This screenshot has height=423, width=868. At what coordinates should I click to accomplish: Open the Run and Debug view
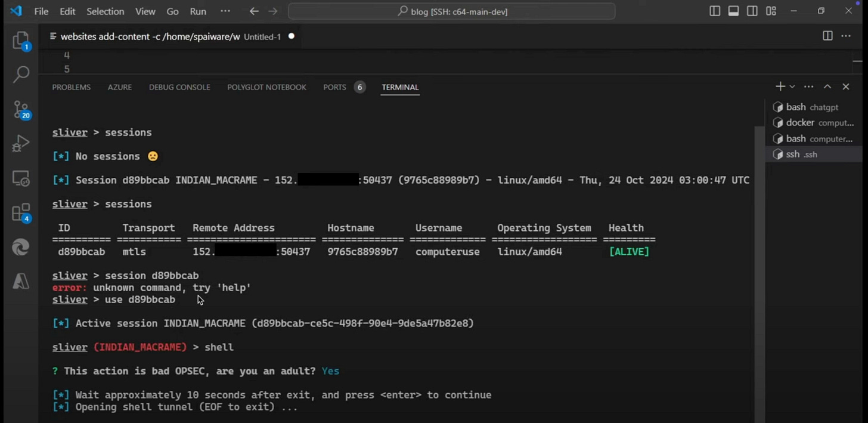[x=21, y=143]
